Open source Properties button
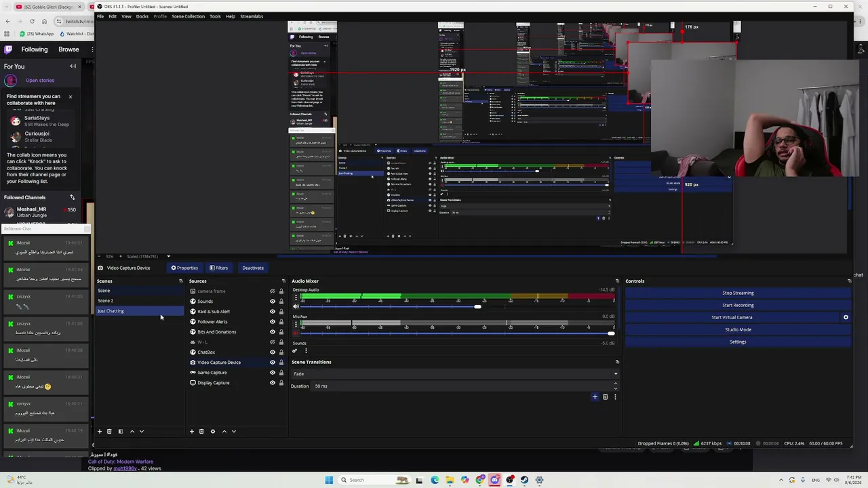 [x=184, y=268]
